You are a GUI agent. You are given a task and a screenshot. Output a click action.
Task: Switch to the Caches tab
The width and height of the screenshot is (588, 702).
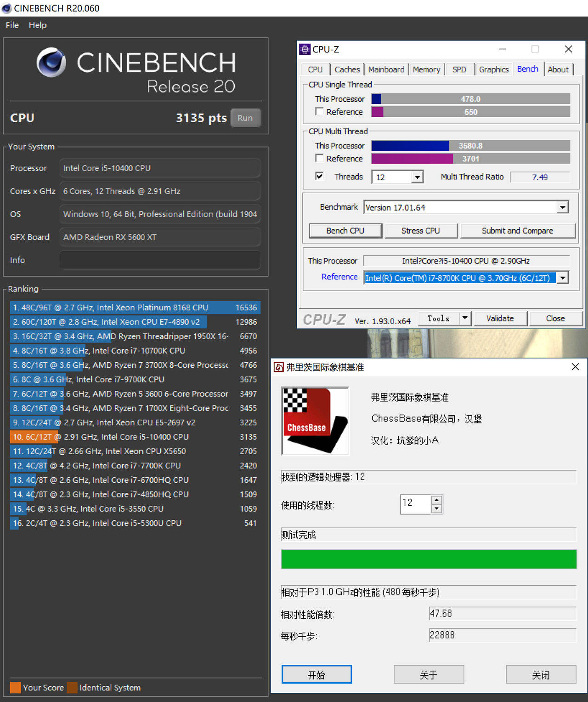[347, 69]
